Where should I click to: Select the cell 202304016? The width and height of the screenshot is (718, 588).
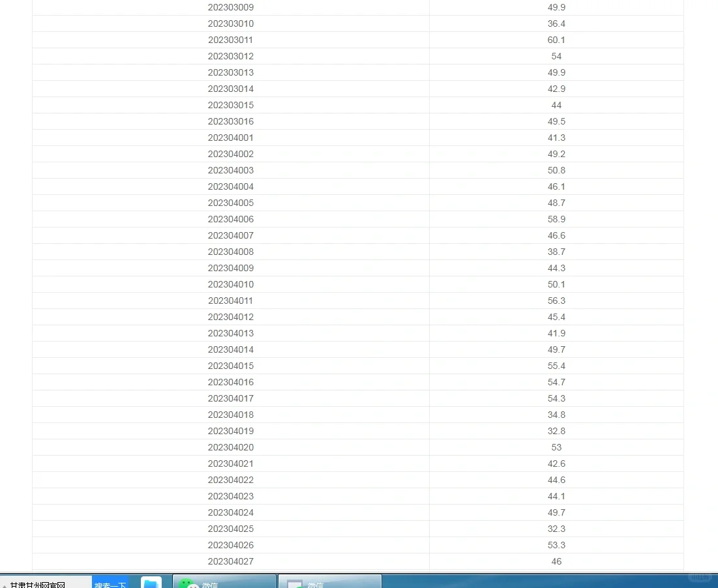tap(231, 382)
